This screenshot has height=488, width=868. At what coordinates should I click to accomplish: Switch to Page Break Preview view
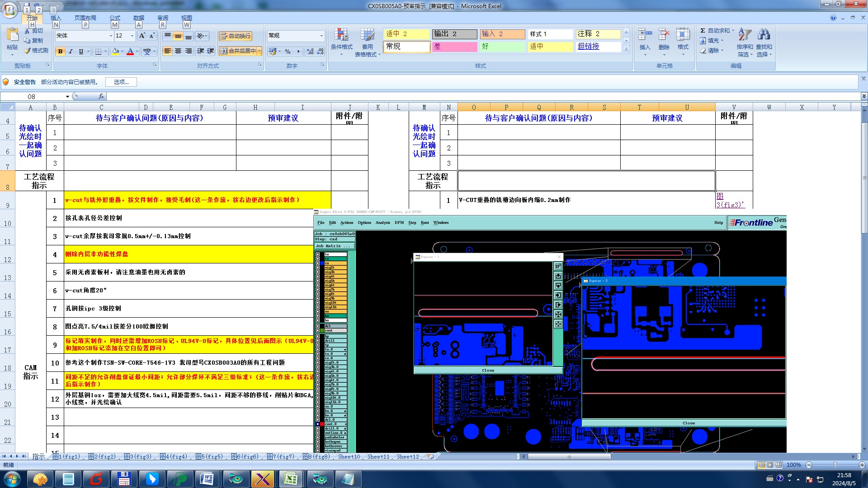click(778, 465)
